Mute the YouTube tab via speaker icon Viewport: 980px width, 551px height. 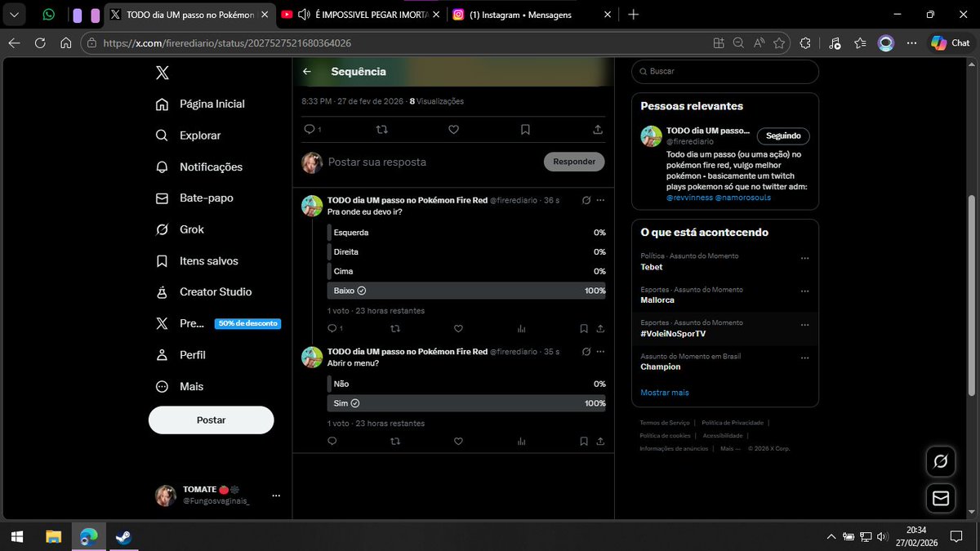click(304, 15)
